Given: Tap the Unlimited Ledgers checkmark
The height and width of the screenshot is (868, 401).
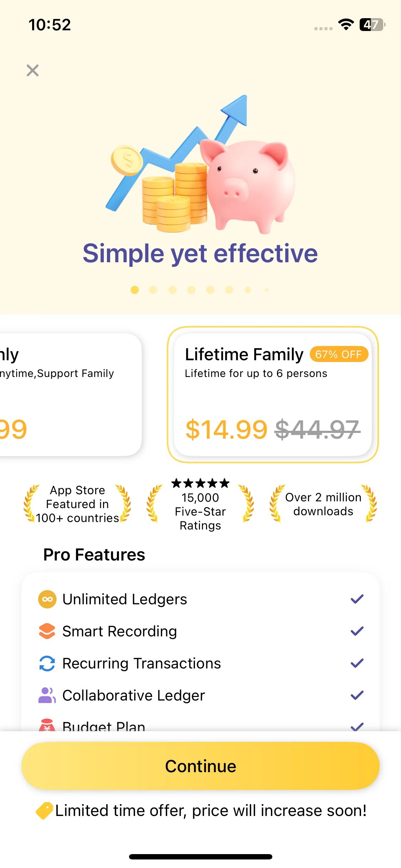Looking at the screenshot, I should click(x=357, y=599).
